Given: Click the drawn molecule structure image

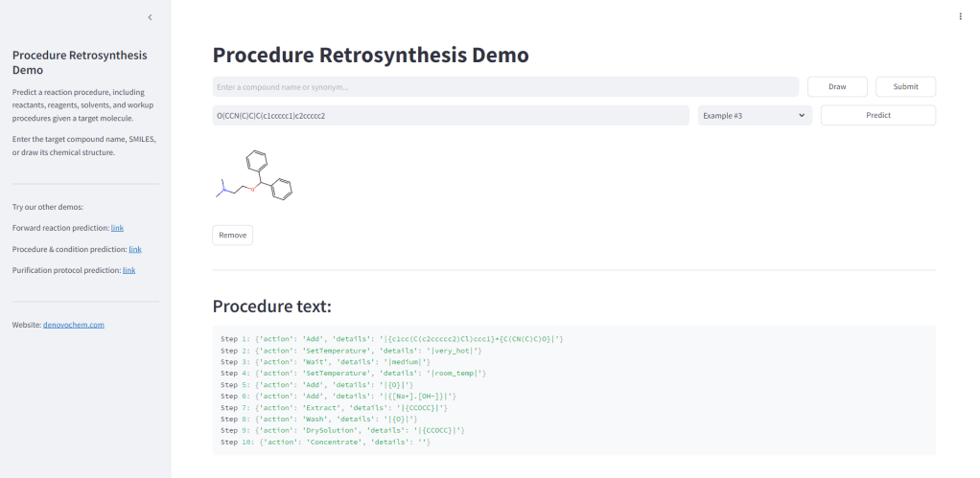Looking at the screenshot, I should click(x=254, y=176).
